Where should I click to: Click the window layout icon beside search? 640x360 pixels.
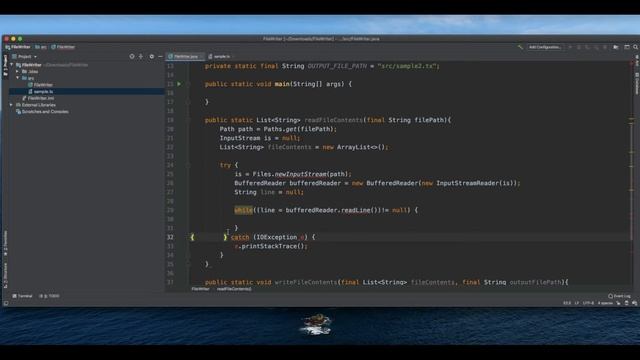coord(627,47)
